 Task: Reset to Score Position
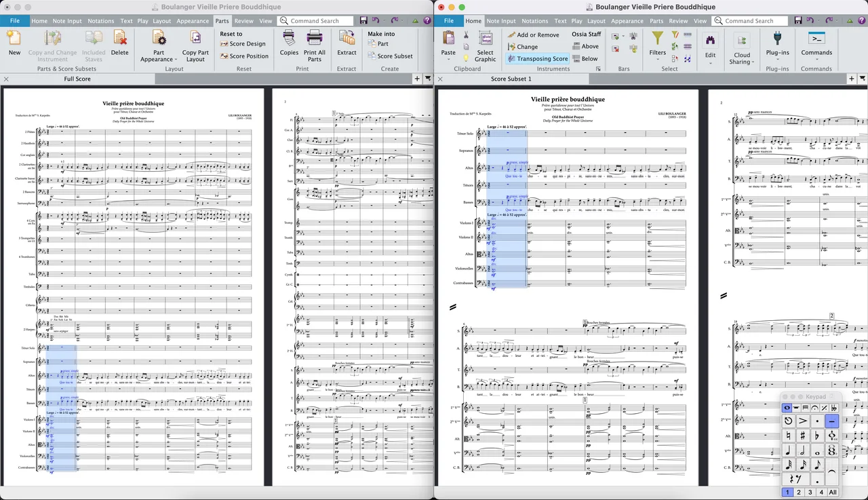click(245, 56)
